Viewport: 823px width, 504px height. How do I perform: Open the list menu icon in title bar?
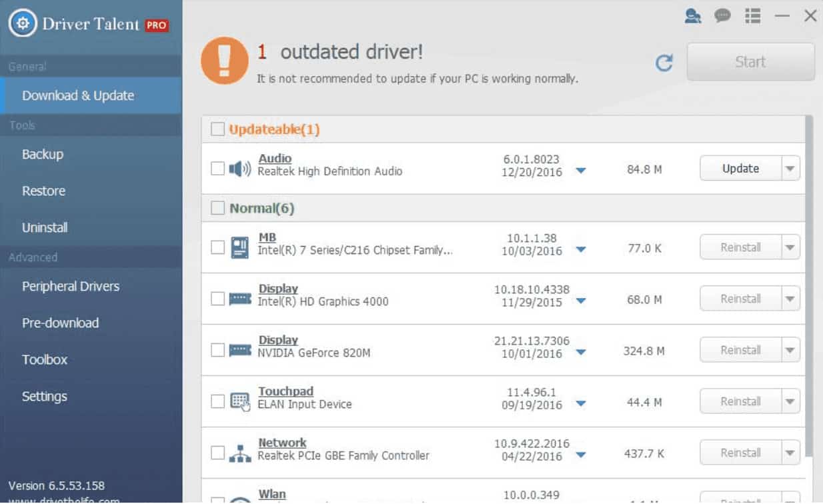point(752,16)
